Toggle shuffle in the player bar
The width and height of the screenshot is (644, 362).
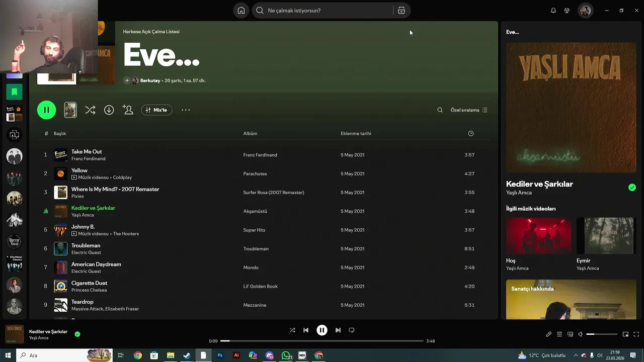pos(292,330)
